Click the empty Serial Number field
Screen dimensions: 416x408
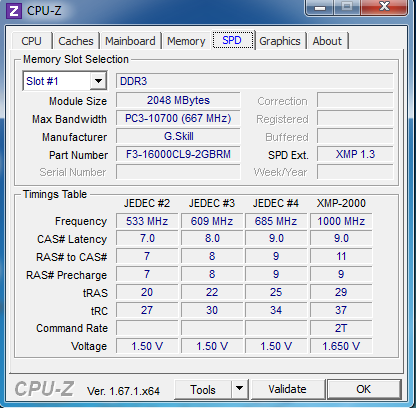click(x=178, y=172)
